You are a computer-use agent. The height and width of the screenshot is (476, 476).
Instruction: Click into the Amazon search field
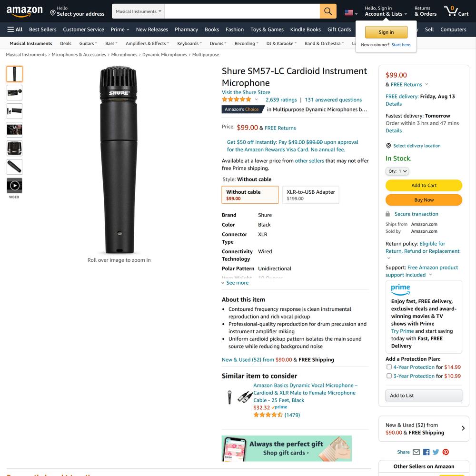coord(242,11)
